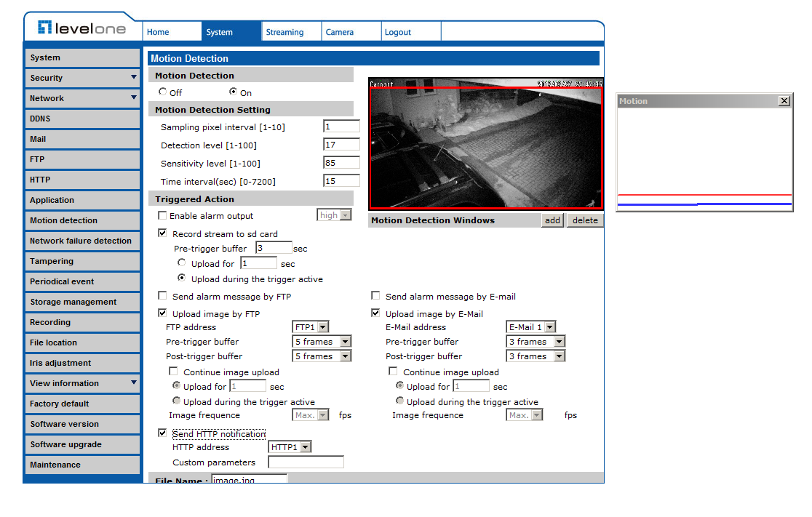Screen dimensions: 812x517
Task: Enable Send alarm message by E-mail
Action: (375, 295)
